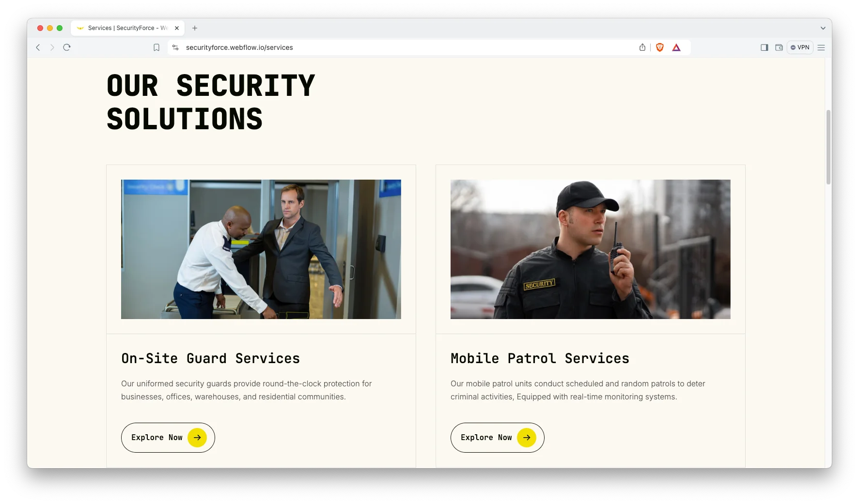Open site settings icon beside URL

(x=176, y=47)
